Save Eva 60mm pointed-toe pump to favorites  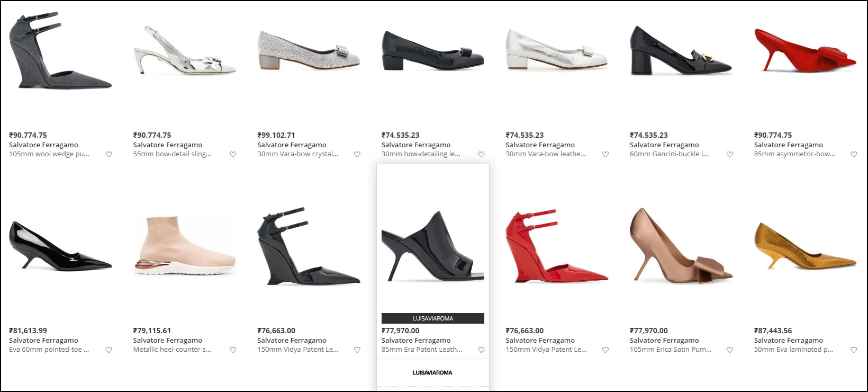(108, 350)
